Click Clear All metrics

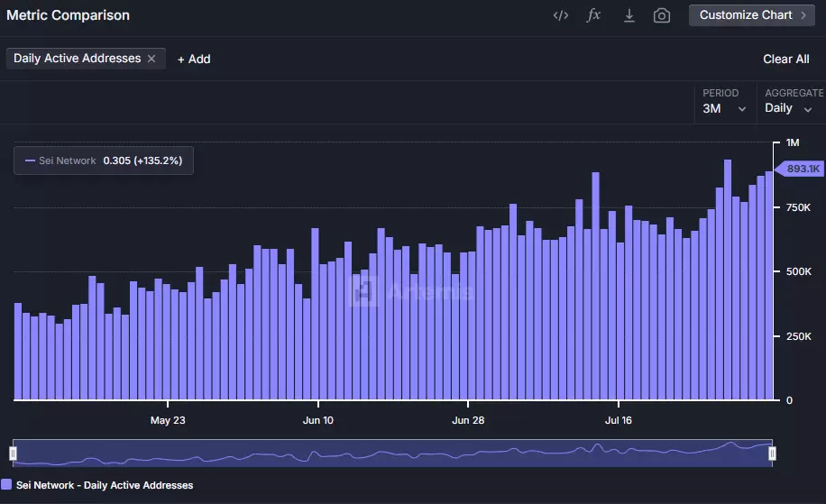[x=786, y=59]
